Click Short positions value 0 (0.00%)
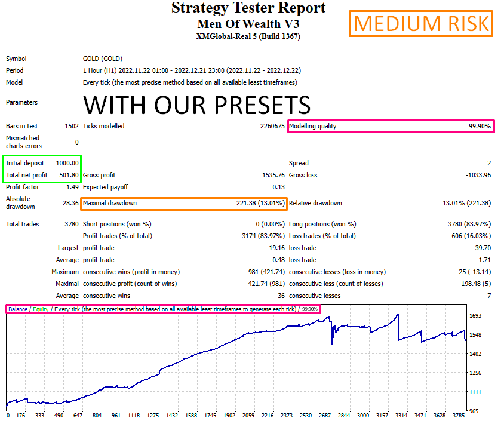 271,224
